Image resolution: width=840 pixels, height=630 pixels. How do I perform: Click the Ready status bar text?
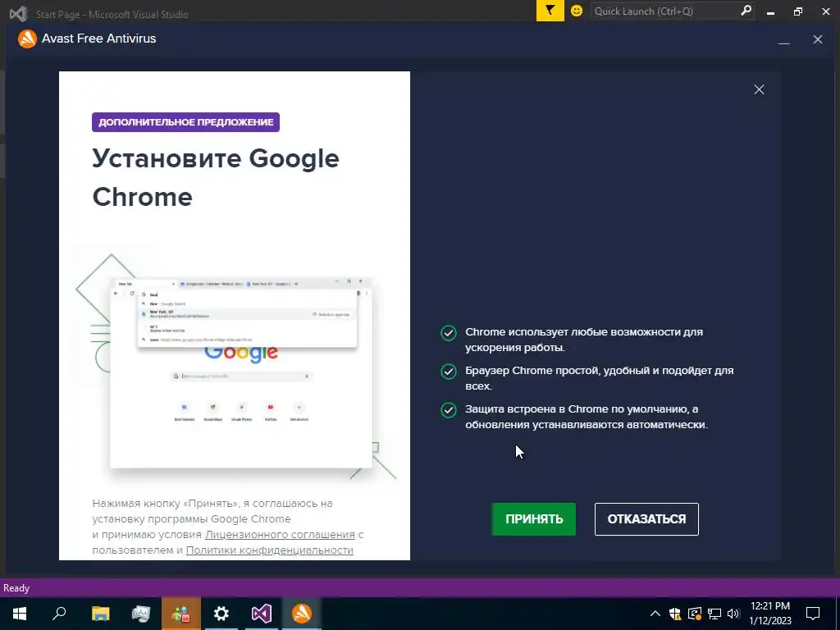16,588
